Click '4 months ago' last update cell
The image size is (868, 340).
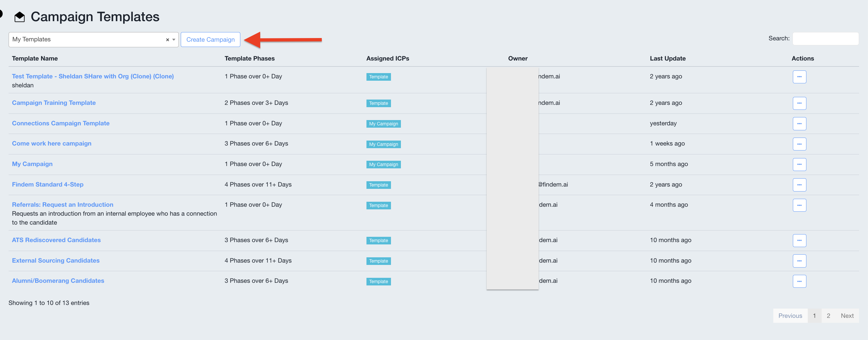pyautogui.click(x=669, y=205)
